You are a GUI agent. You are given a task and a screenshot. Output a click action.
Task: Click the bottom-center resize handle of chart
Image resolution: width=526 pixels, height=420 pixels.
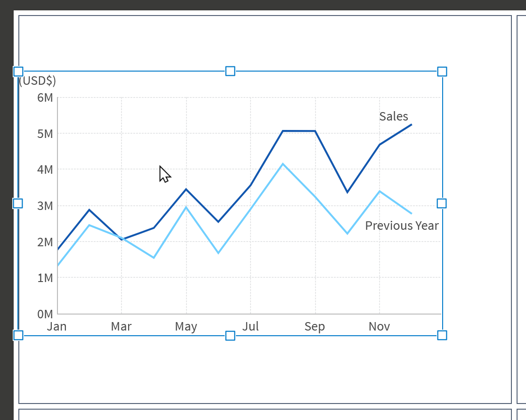point(230,335)
